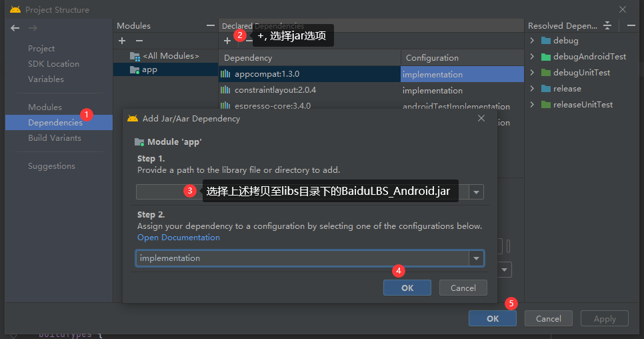644x339 pixels.
Task: Go forward with the right arrow
Action: tap(33, 28)
